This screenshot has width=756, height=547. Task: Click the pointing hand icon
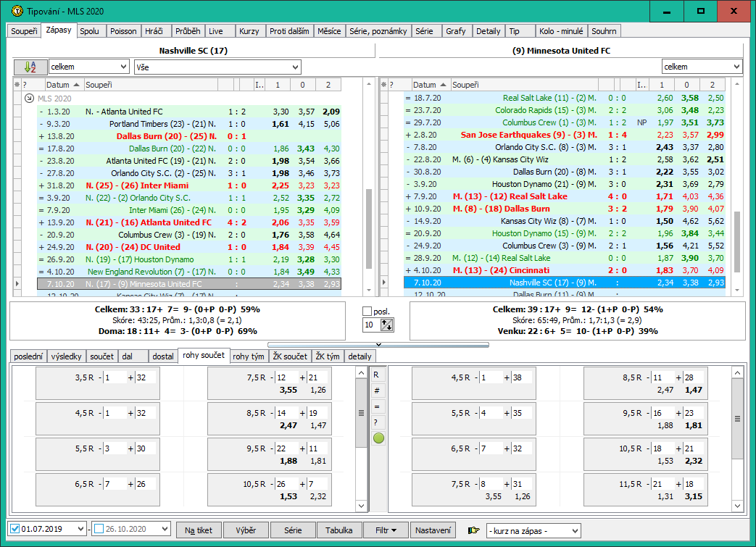473,530
